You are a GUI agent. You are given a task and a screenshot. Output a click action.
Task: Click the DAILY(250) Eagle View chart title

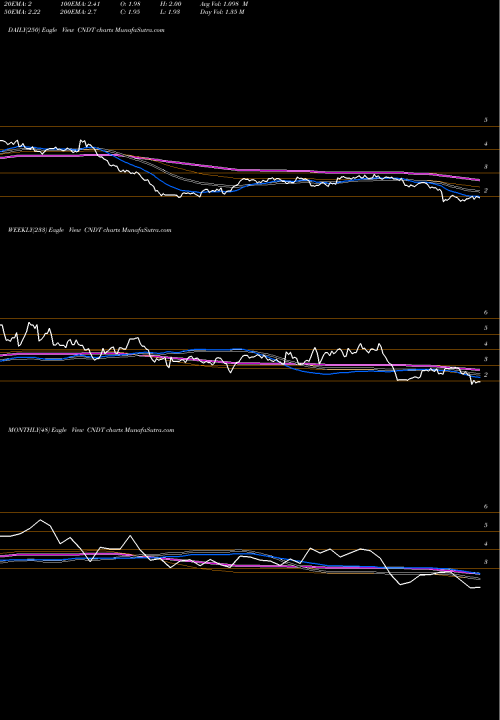point(86,30)
